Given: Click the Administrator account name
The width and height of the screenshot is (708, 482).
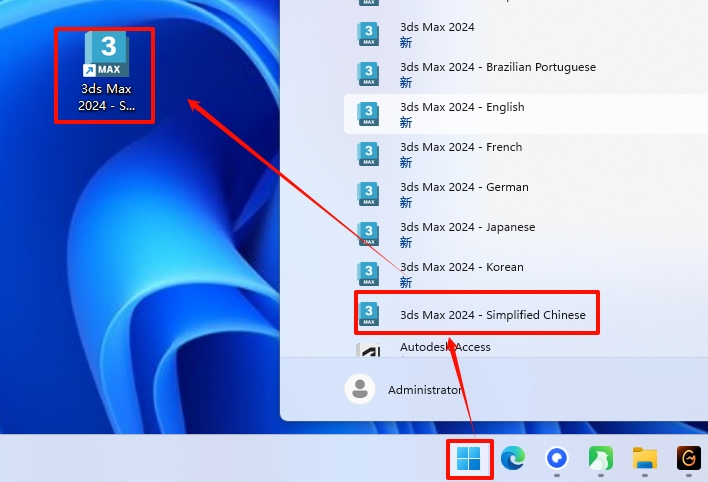Looking at the screenshot, I should (x=425, y=390).
